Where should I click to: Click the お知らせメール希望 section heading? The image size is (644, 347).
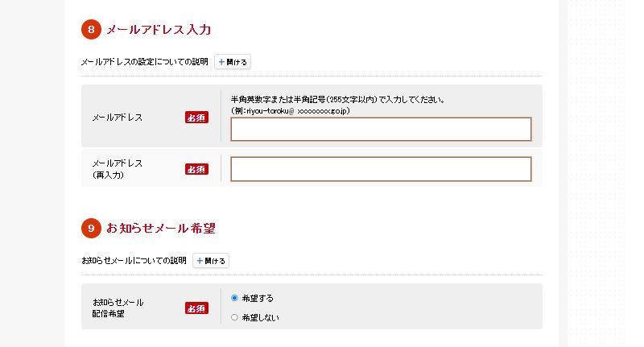pyautogui.click(x=161, y=229)
